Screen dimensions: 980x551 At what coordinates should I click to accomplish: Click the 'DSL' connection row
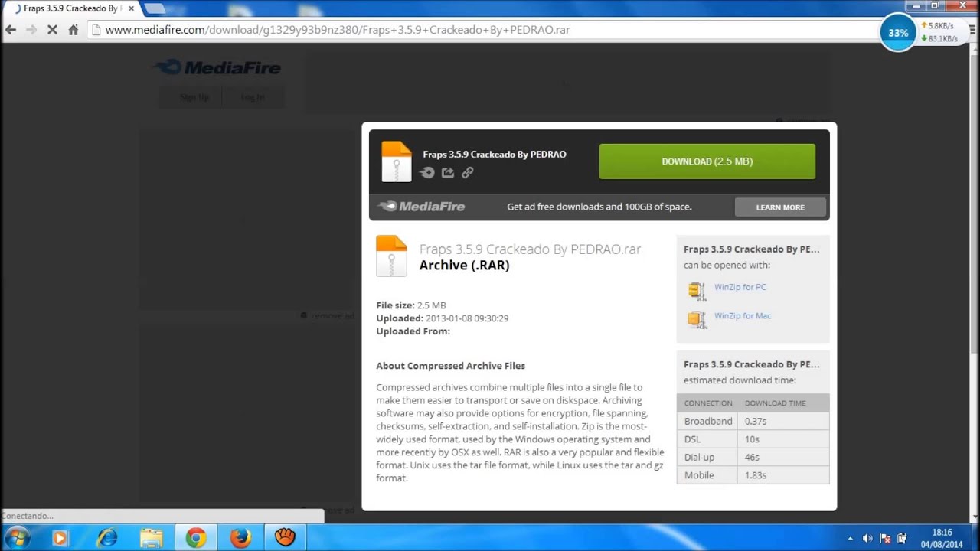coord(753,439)
